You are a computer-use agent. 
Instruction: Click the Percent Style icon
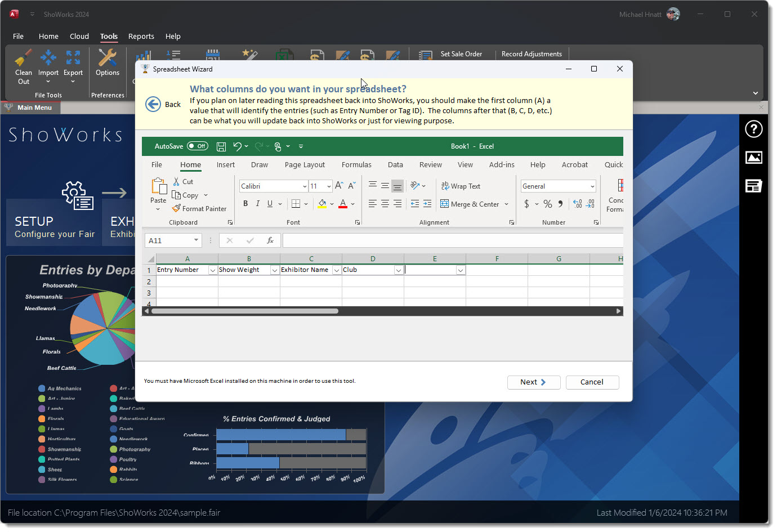(548, 204)
